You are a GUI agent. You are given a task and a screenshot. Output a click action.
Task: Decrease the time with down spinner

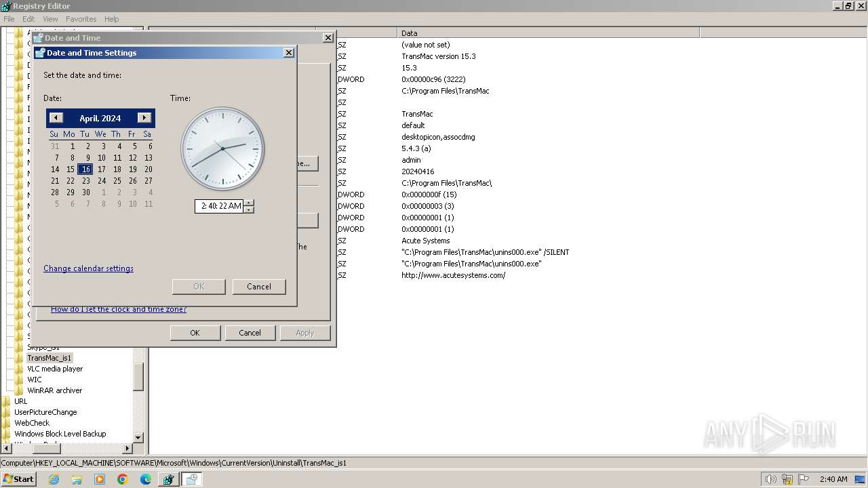coord(249,209)
